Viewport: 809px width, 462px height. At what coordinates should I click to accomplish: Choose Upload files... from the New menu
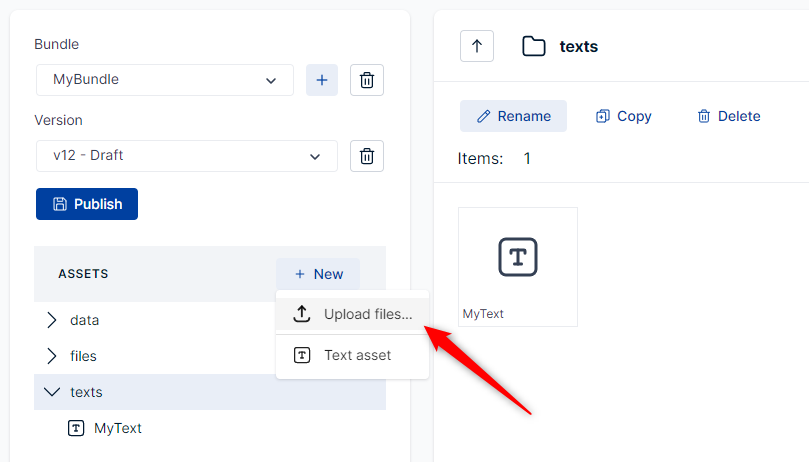pyautogui.click(x=367, y=314)
